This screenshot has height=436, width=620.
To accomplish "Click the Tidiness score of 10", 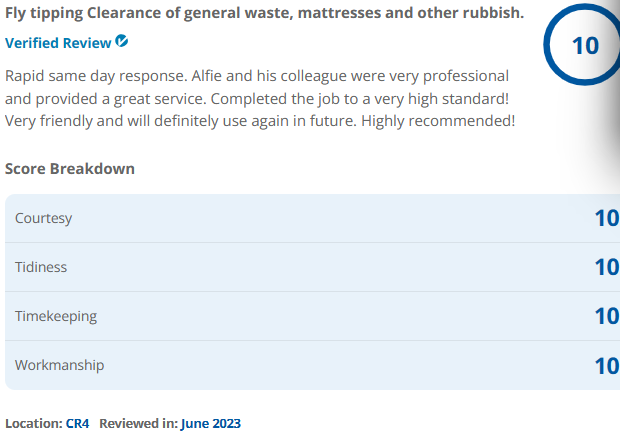I will [606, 267].
